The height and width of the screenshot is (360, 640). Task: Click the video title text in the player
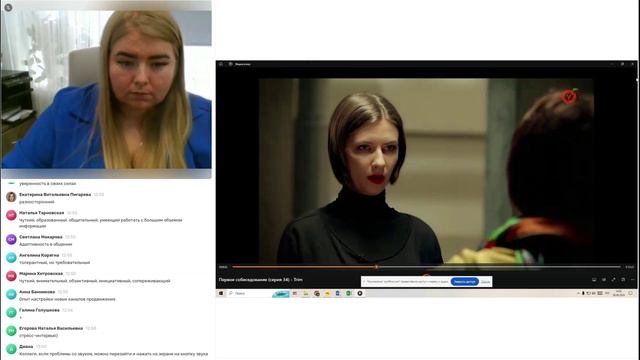coord(260,280)
